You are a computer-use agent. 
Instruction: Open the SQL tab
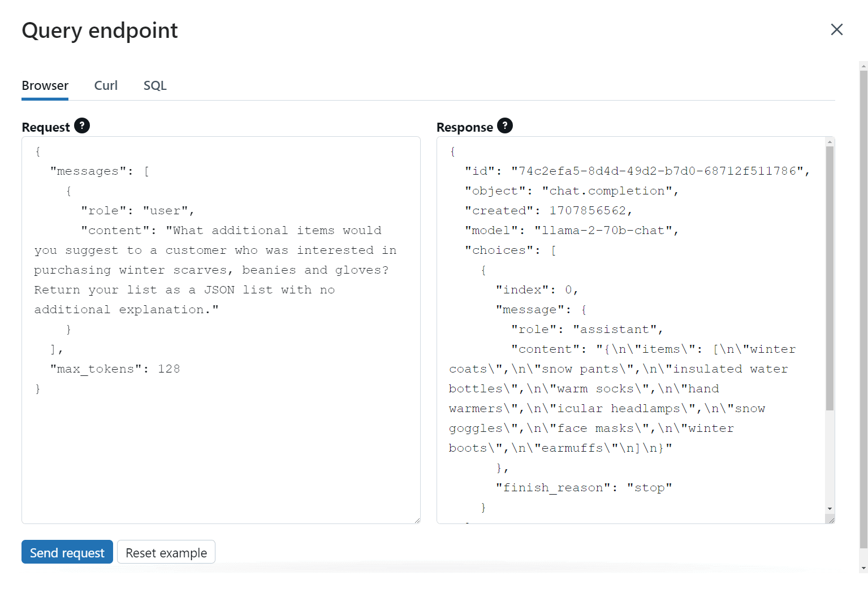155,85
